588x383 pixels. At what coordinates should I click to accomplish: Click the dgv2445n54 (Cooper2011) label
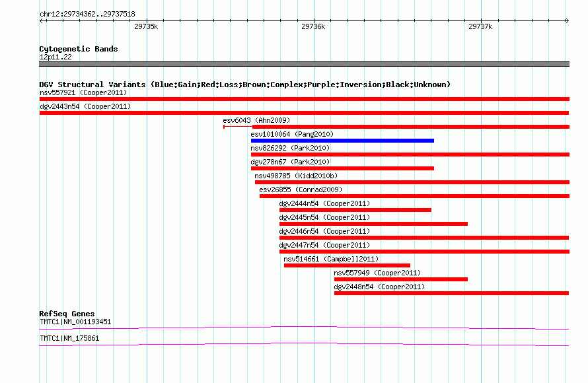(x=324, y=217)
